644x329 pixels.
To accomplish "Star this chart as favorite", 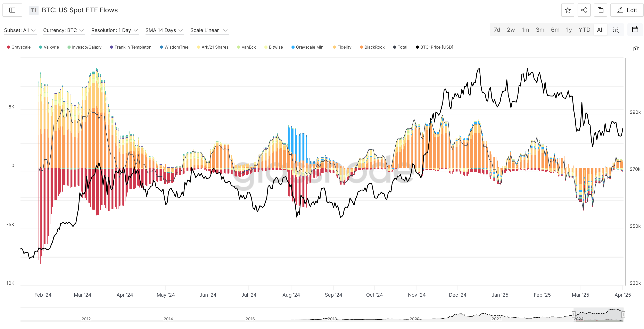I will click(x=568, y=10).
